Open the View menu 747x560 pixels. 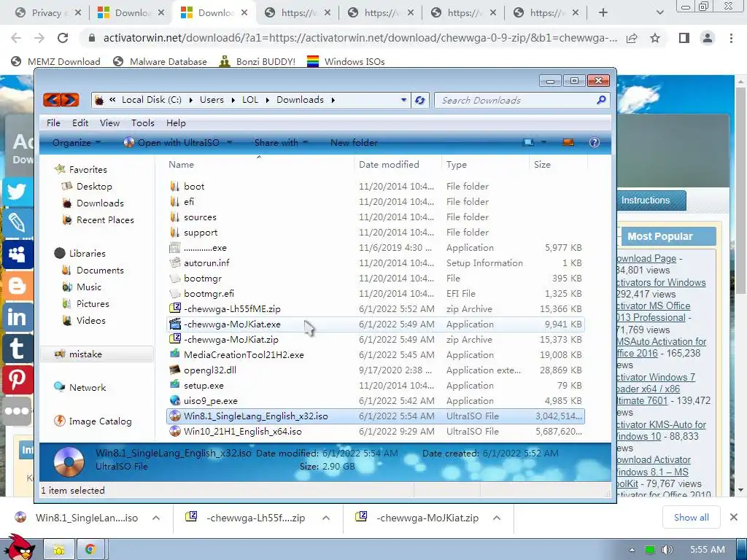[109, 122]
